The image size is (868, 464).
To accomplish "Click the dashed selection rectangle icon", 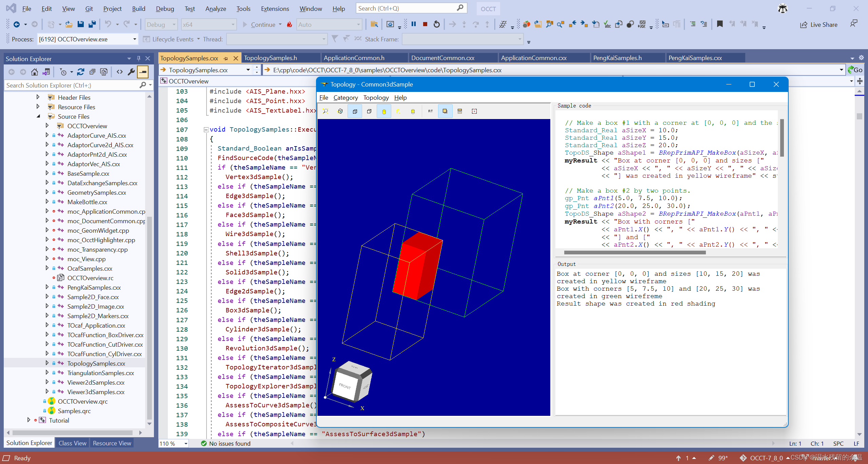I will 474,111.
